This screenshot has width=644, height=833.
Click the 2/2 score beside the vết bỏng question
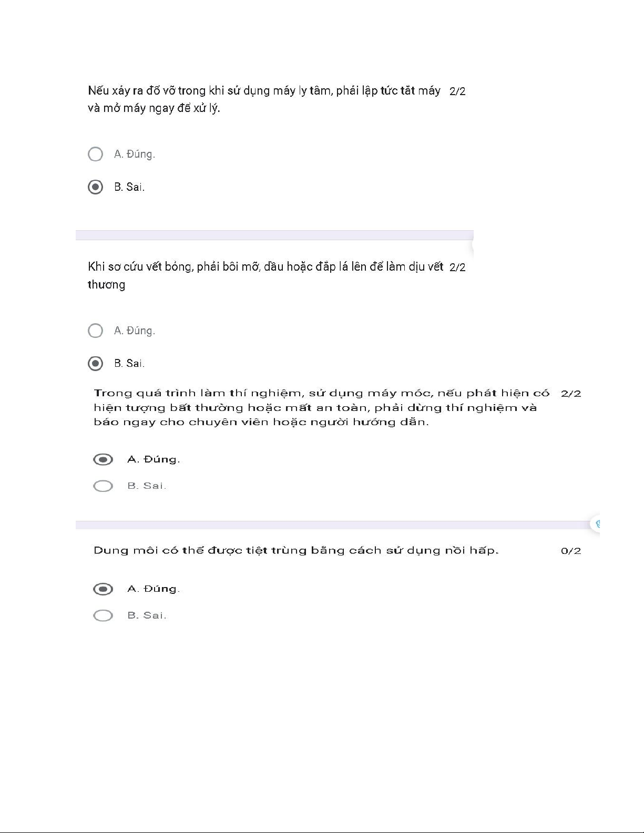457,267
